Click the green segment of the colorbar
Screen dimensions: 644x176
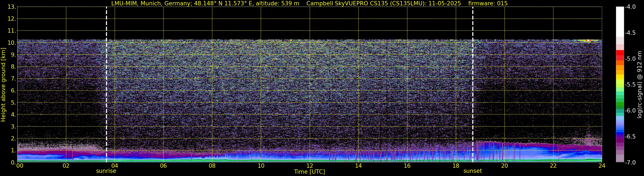620,104
